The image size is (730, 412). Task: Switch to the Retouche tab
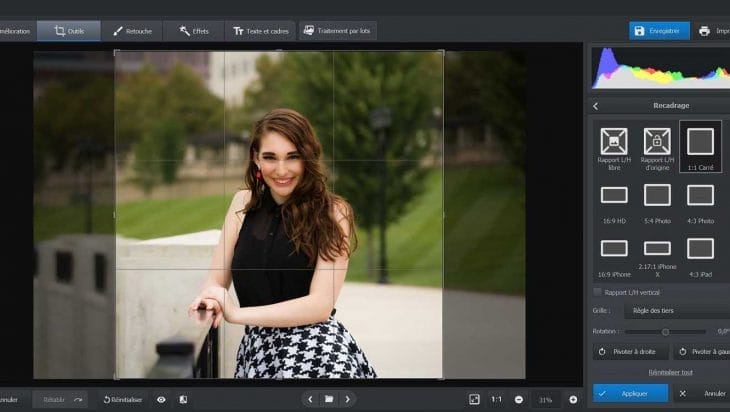(x=132, y=31)
